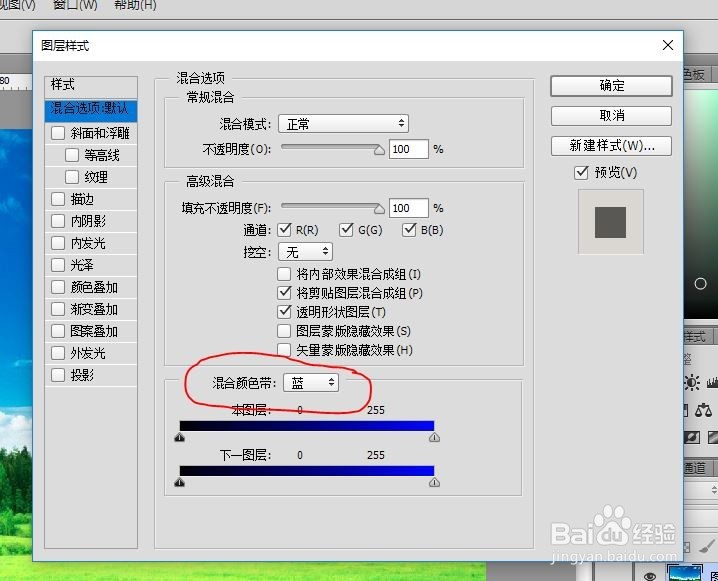Screen dimensions: 718x581
Task: Click the 不透明度 value field showing 100
Action: [x=408, y=149]
